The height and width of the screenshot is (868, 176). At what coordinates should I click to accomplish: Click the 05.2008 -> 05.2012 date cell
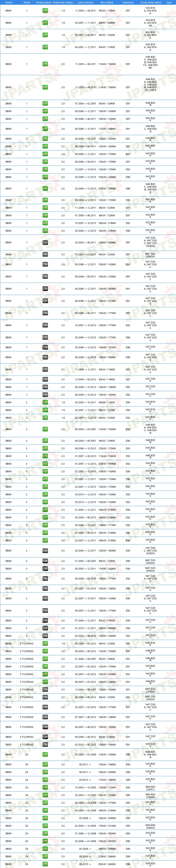click(x=86, y=644)
